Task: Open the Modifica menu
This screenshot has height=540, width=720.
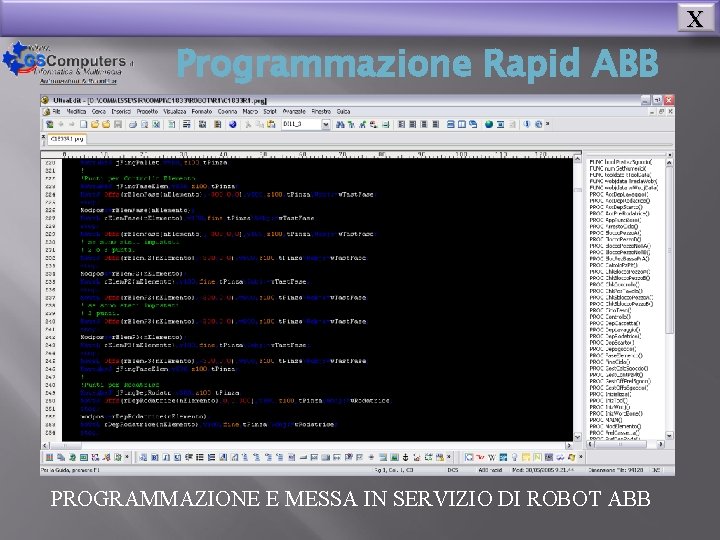Action: pos(76,112)
